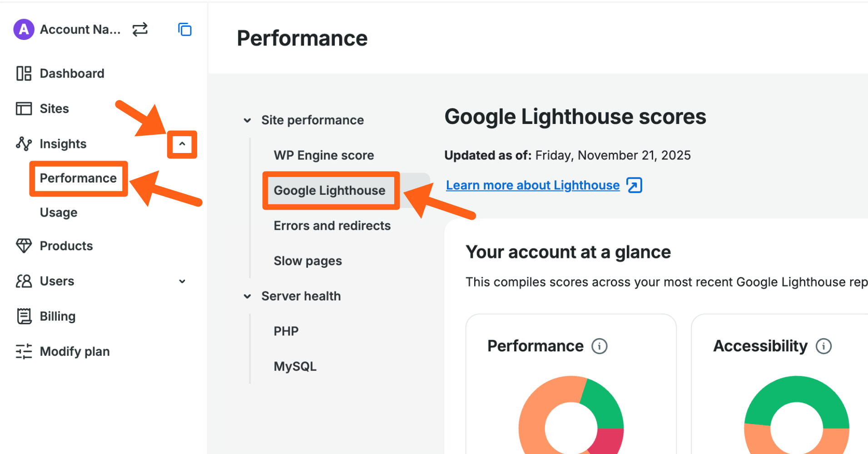Collapse the Server health section
The height and width of the screenshot is (454, 868).
248,296
